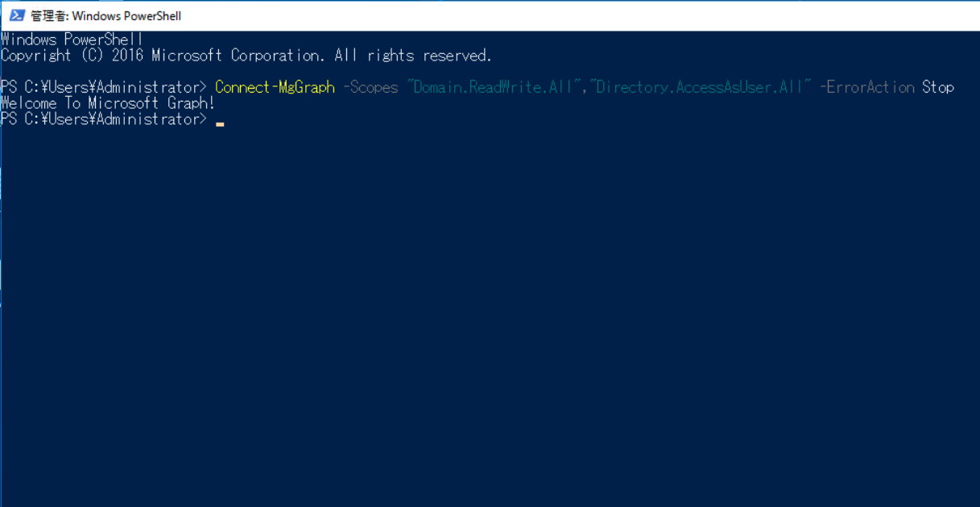Click the "Directory.AccessAsUser.All" scope string
The image size is (980, 507).
[701, 87]
